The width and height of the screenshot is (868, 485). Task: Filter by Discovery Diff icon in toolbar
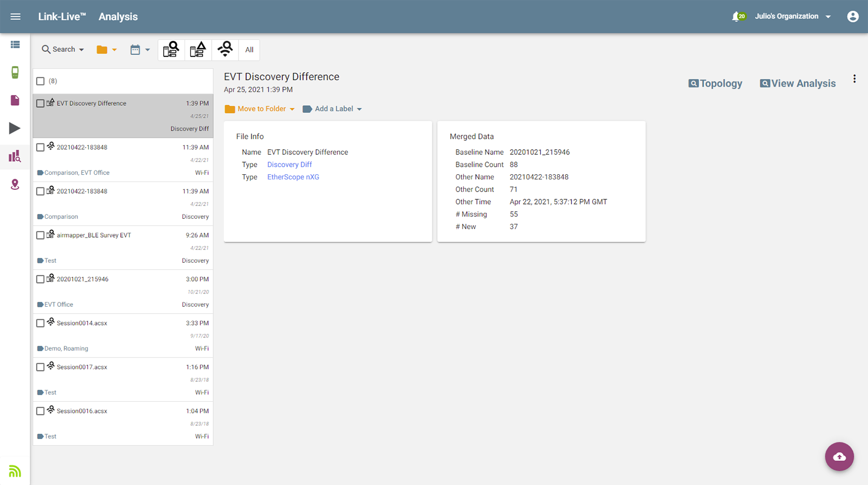(198, 49)
